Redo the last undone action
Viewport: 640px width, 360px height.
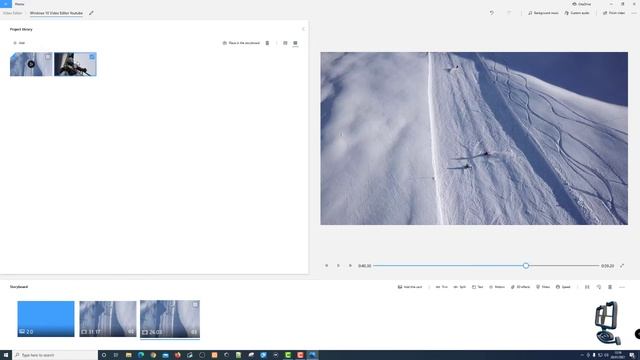[x=509, y=13]
